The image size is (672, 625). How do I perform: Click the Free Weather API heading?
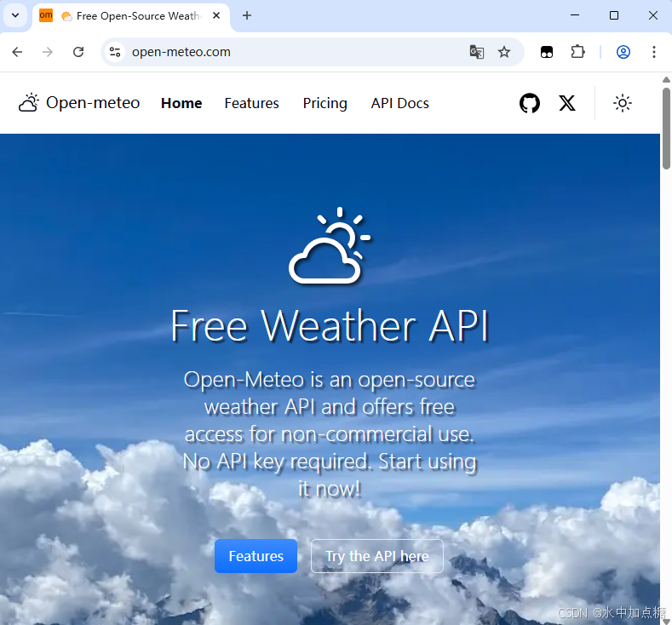329,325
